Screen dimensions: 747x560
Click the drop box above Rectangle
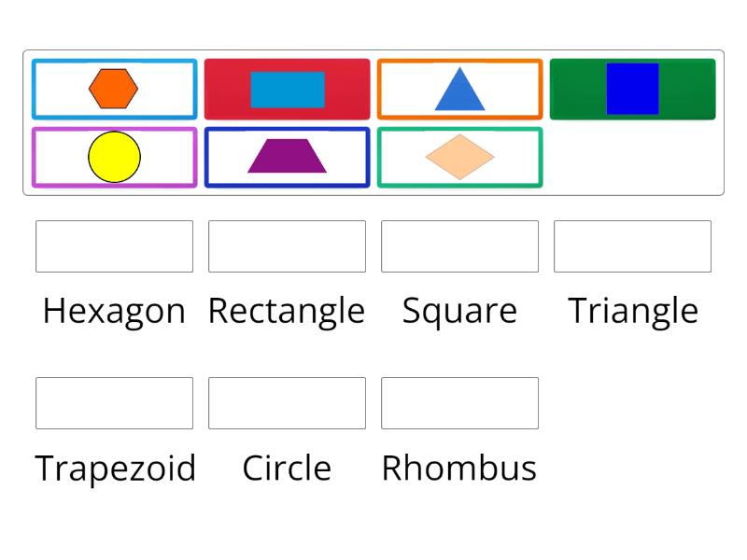click(287, 246)
